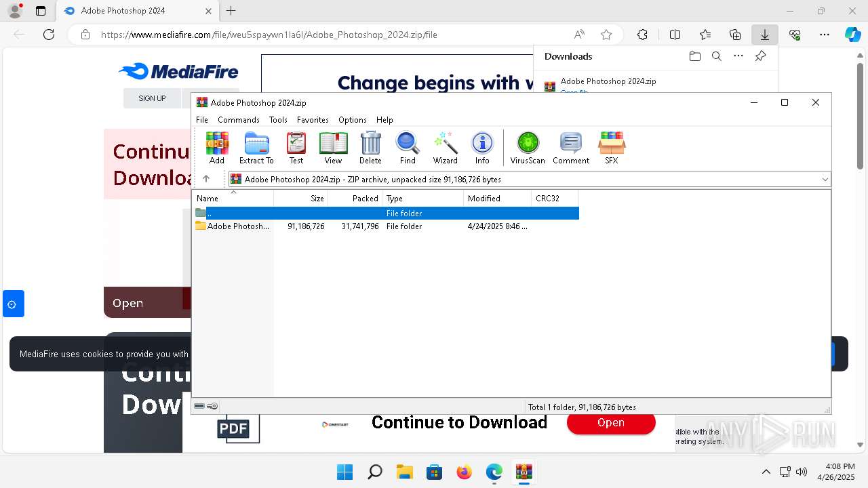
Task: Open Windows taskbar Search
Action: [374, 472]
